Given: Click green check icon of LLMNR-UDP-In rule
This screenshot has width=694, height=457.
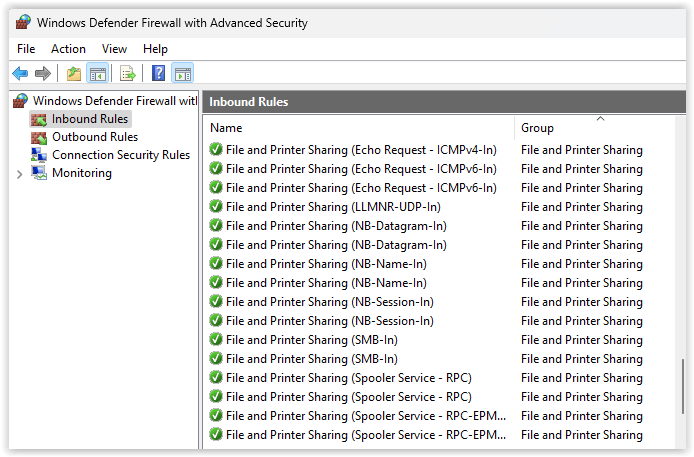Looking at the screenshot, I should pyautogui.click(x=216, y=207).
